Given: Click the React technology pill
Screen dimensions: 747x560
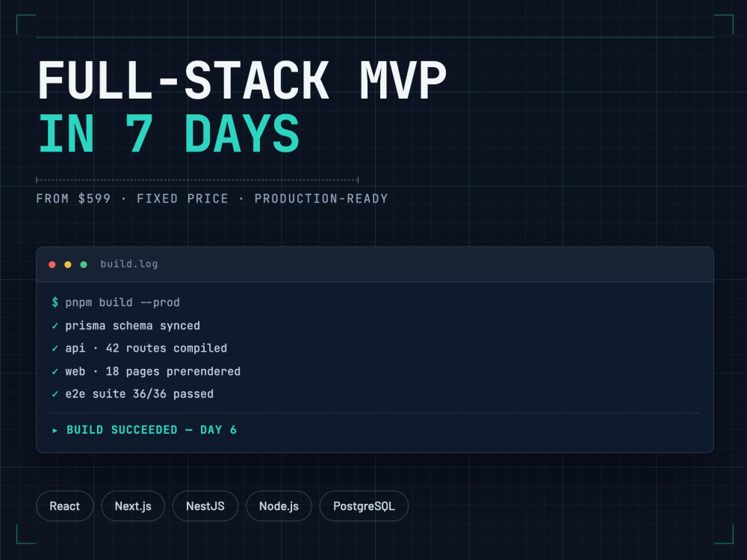Looking at the screenshot, I should 65,505.
